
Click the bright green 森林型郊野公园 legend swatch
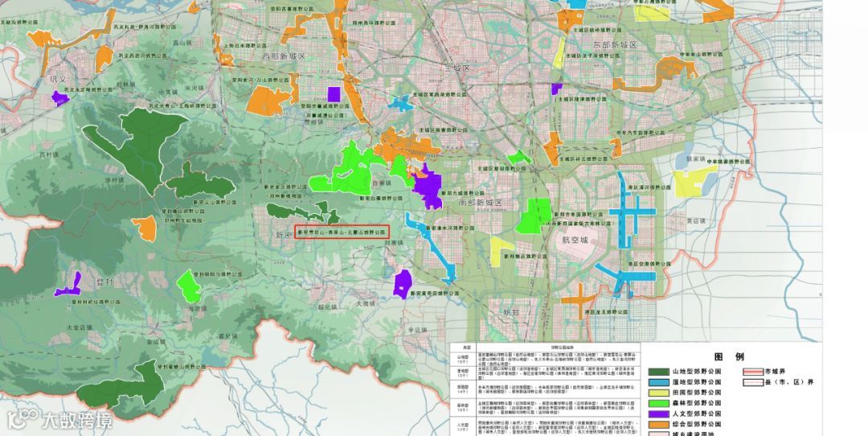tap(659, 403)
